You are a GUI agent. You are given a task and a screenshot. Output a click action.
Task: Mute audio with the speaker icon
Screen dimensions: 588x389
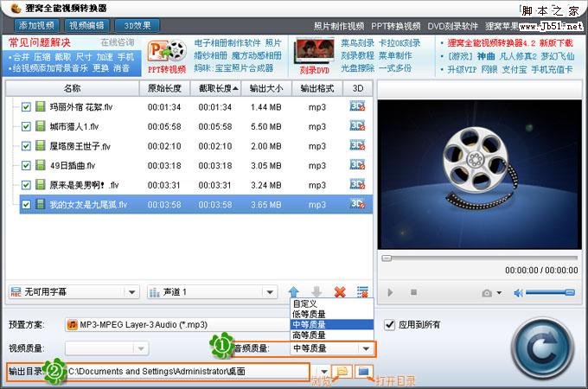[x=518, y=293]
